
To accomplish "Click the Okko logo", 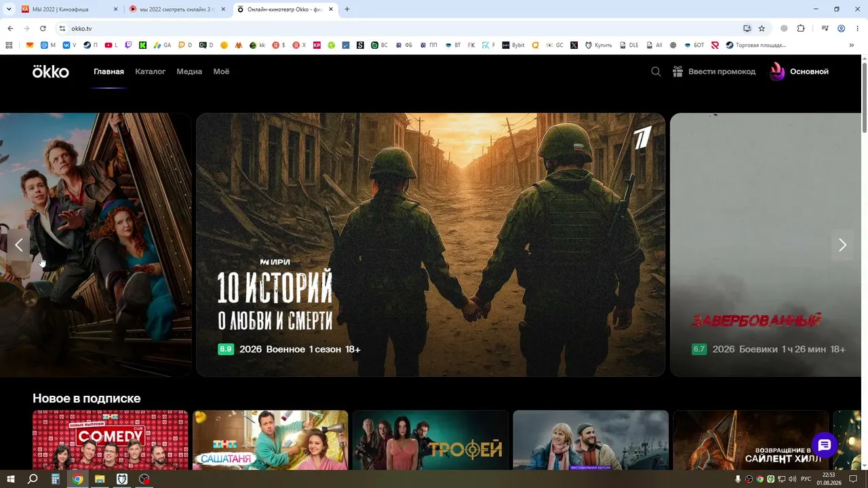I will click(51, 71).
